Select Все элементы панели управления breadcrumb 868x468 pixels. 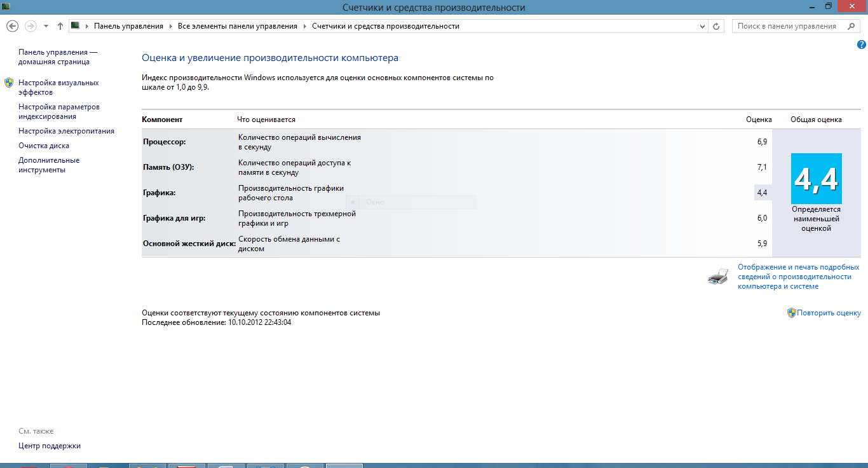click(x=238, y=27)
